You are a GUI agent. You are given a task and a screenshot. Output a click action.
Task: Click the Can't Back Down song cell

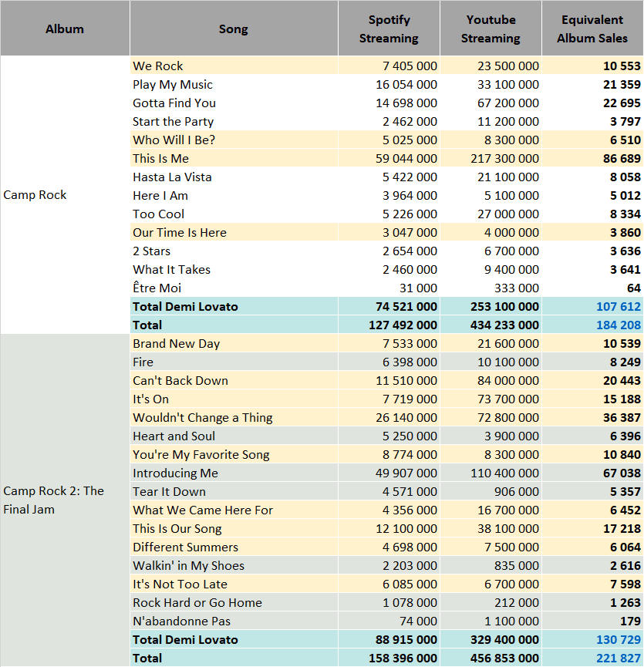click(234, 380)
